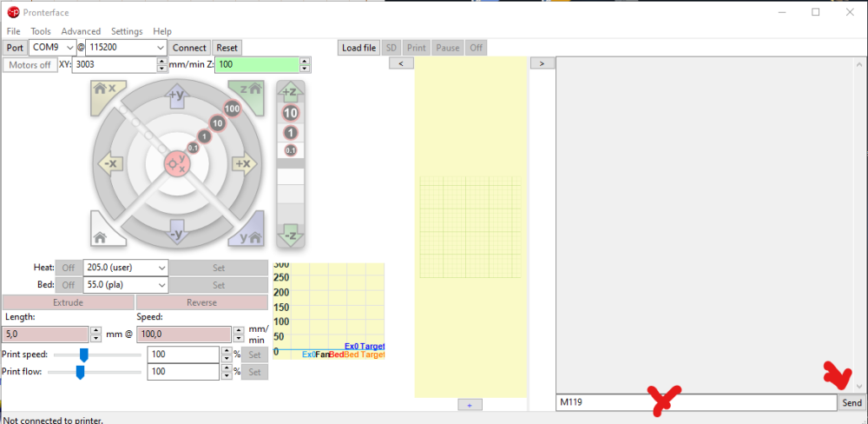Click the -z jog arrow
Viewport: 868px width, 424px height.
point(290,235)
